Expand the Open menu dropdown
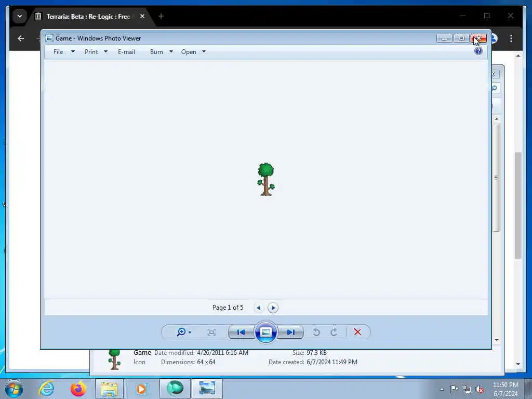532x399 pixels. click(204, 52)
